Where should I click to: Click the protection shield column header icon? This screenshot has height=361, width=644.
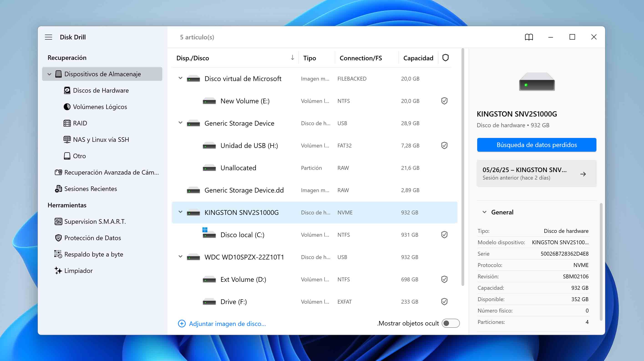(x=445, y=58)
